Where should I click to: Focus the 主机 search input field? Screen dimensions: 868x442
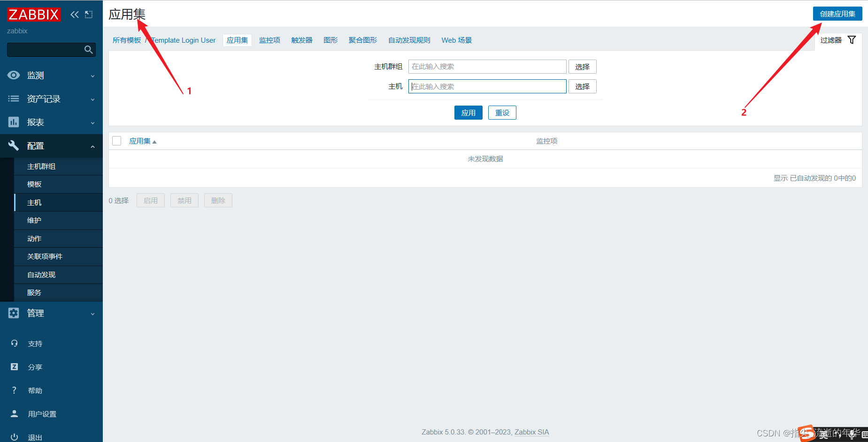pyautogui.click(x=487, y=86)
